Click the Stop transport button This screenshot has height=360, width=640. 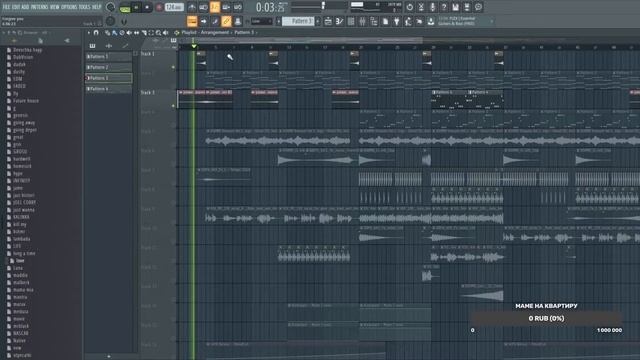click(147, 7)
